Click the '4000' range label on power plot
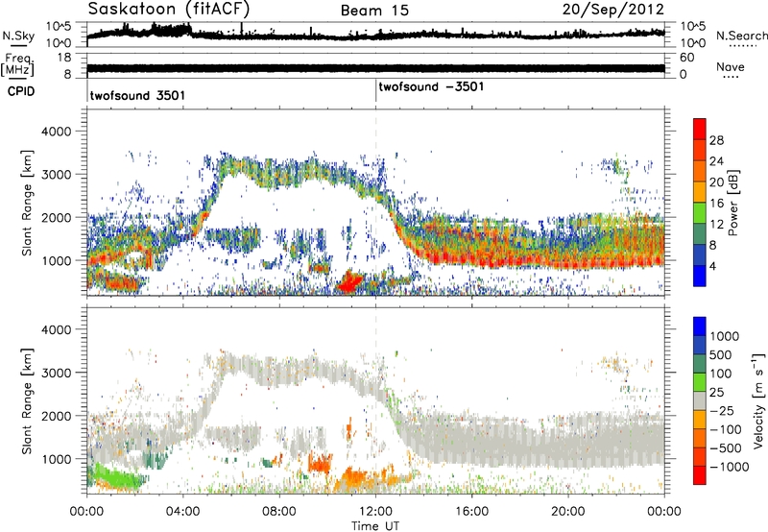This screenshot has width=768, height=532. [x=56, y=132]
